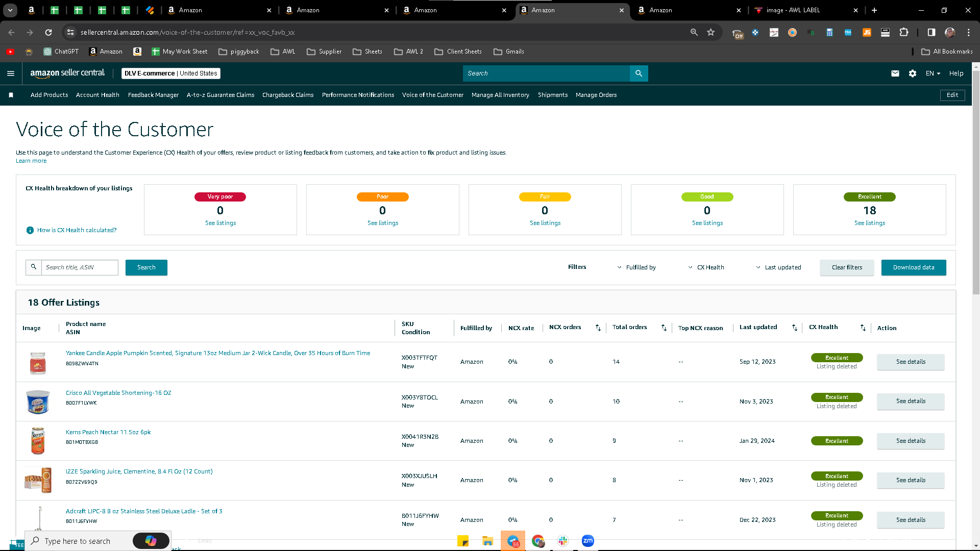Reload the page with browser refresh icon
Viewport: 980px width, 551px height.
click(x=48, y=32)
